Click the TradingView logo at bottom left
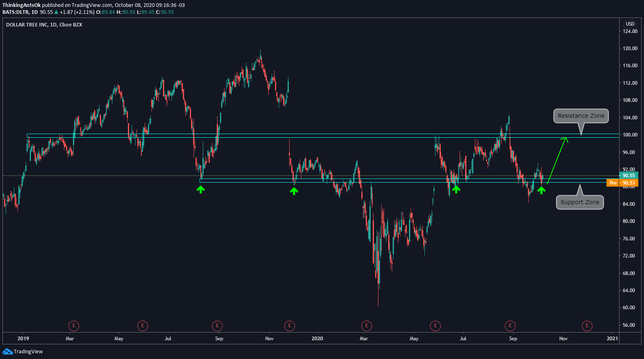Screen dimensions: 644x359 tap(23, 352)
